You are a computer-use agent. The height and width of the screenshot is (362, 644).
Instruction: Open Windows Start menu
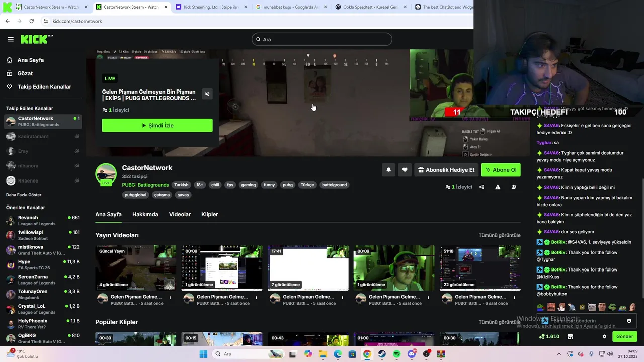(203, 354)
